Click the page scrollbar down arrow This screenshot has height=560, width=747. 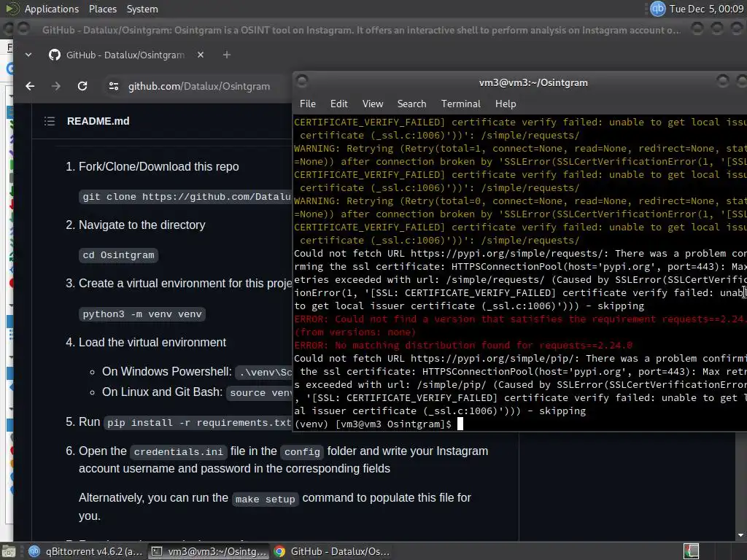coord(741,535)
